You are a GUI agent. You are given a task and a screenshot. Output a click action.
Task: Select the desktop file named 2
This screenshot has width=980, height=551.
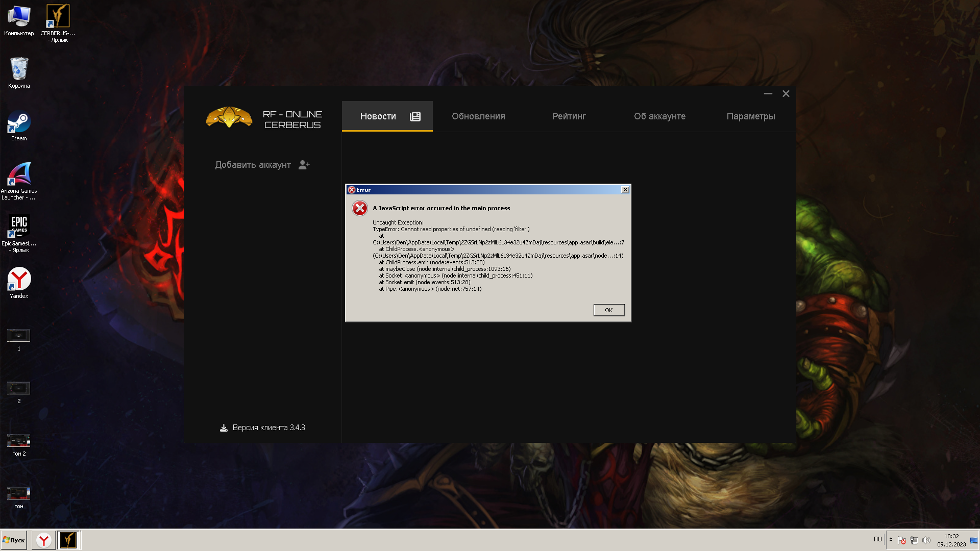pyautogui.click(x=19, y=392)
